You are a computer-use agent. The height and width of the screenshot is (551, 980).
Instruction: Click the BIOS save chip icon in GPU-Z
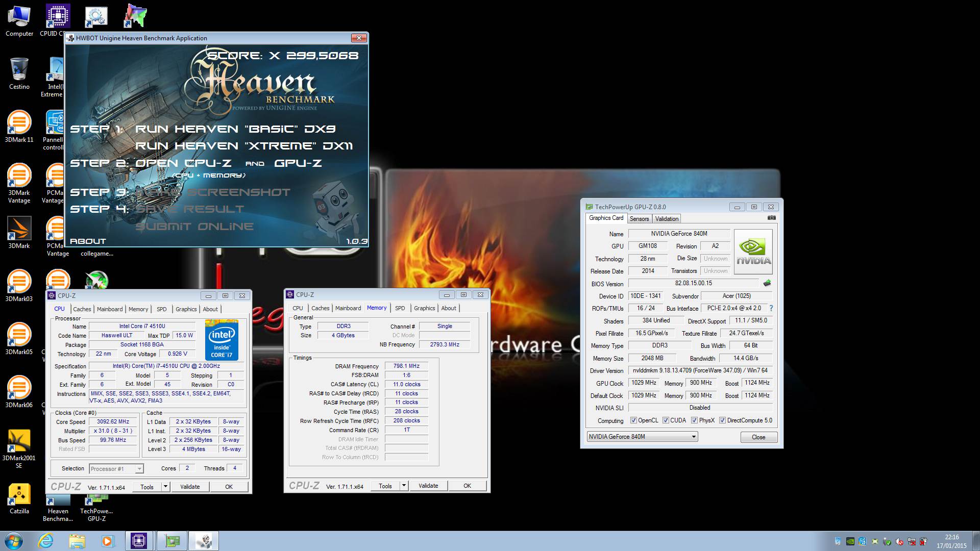pyautogui.click(x=767, y=283)
